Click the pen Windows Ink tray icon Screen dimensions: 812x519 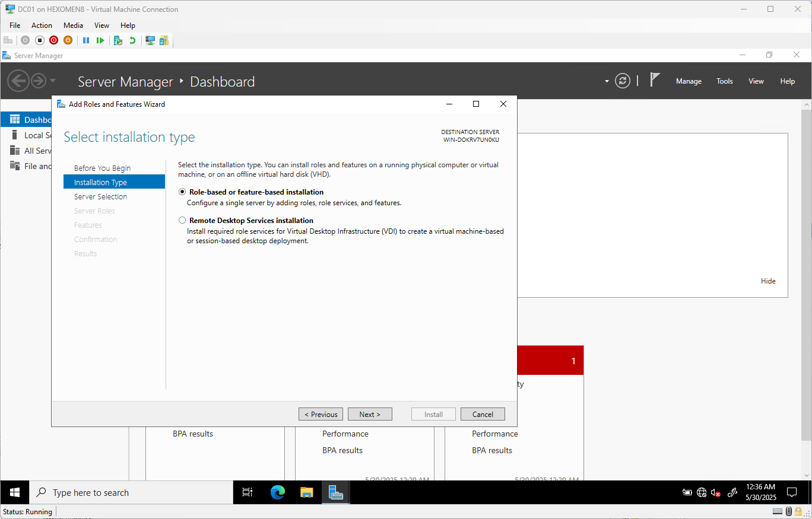tap(732, 492)
